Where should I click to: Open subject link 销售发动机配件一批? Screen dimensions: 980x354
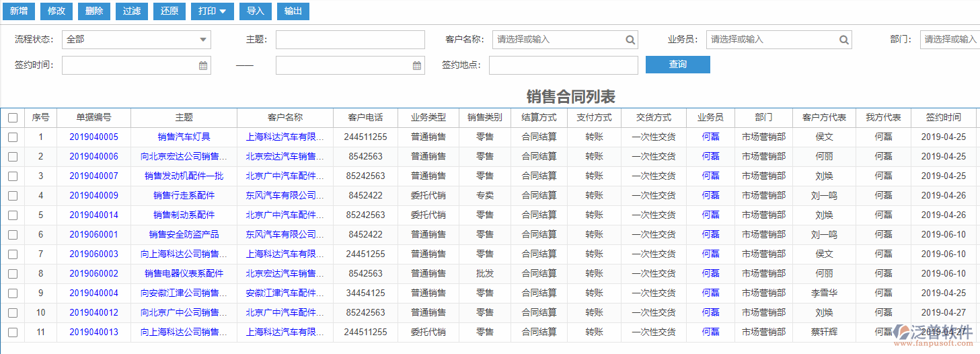pyautogui.click(x=184, y=176)
